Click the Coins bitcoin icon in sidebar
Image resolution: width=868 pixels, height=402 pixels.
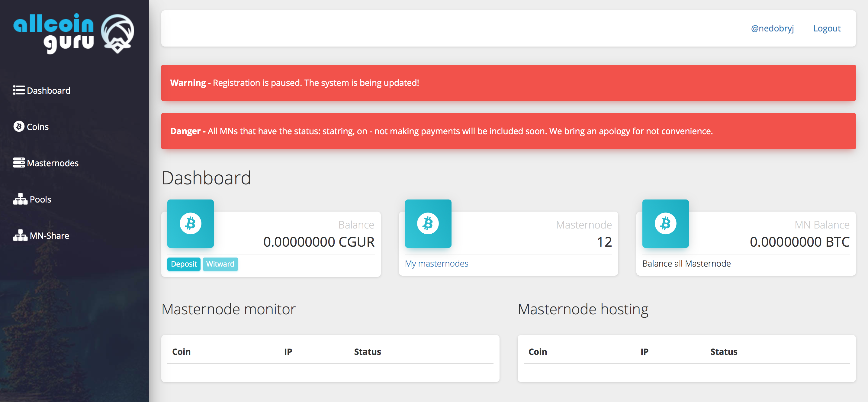19,126
